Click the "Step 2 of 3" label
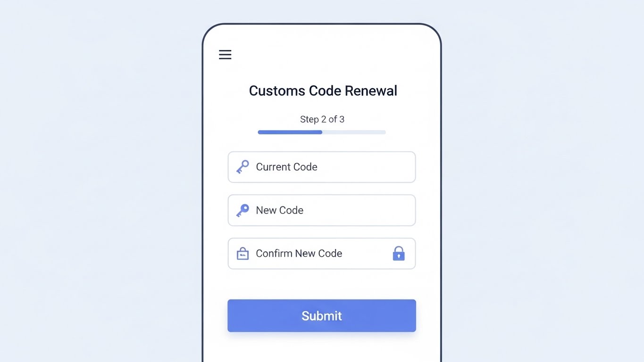Screen dimensions: 644x362 tap(322, 119)
